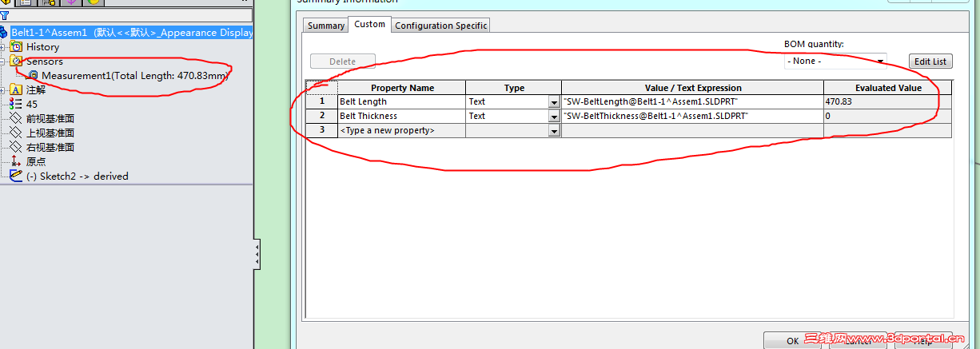Click the SW-BeltLength expression cell

(693, 101)
